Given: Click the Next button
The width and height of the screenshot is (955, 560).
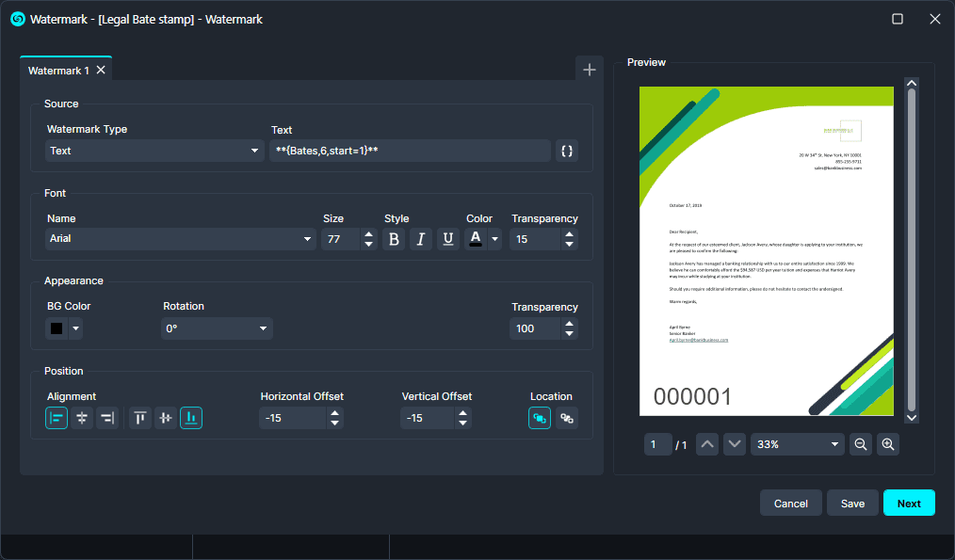Looking at the screenshot, I should pos(908,504).
